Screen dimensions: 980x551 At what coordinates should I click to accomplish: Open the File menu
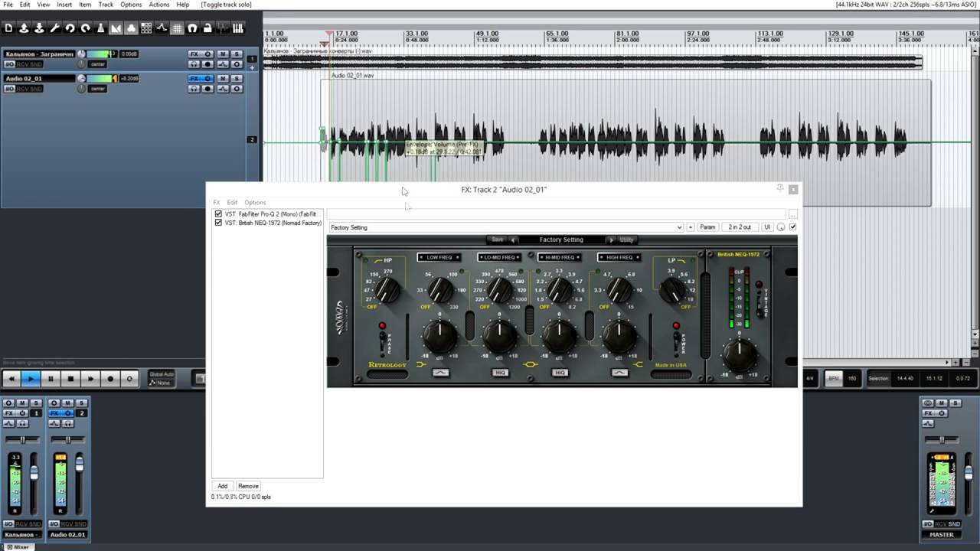8,5
